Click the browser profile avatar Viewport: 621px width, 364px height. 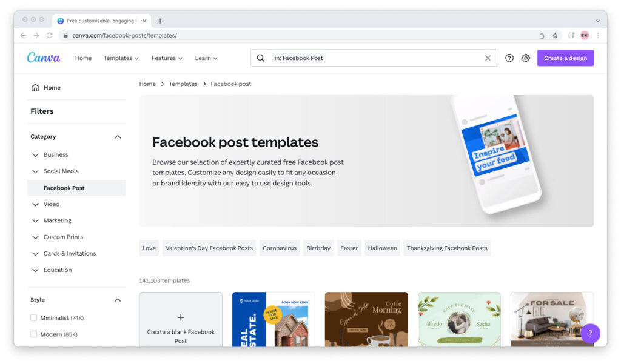(x=585, y=35)
